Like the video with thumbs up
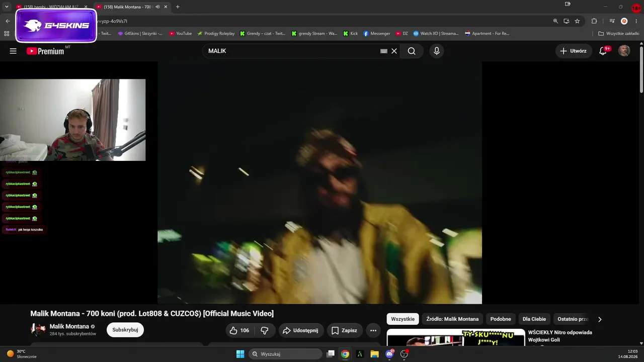644x362 pixels. tap(239, 330)
